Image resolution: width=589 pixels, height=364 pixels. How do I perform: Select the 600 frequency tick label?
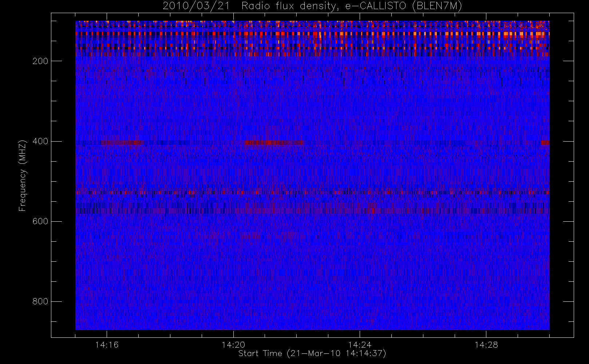(40, 221)
